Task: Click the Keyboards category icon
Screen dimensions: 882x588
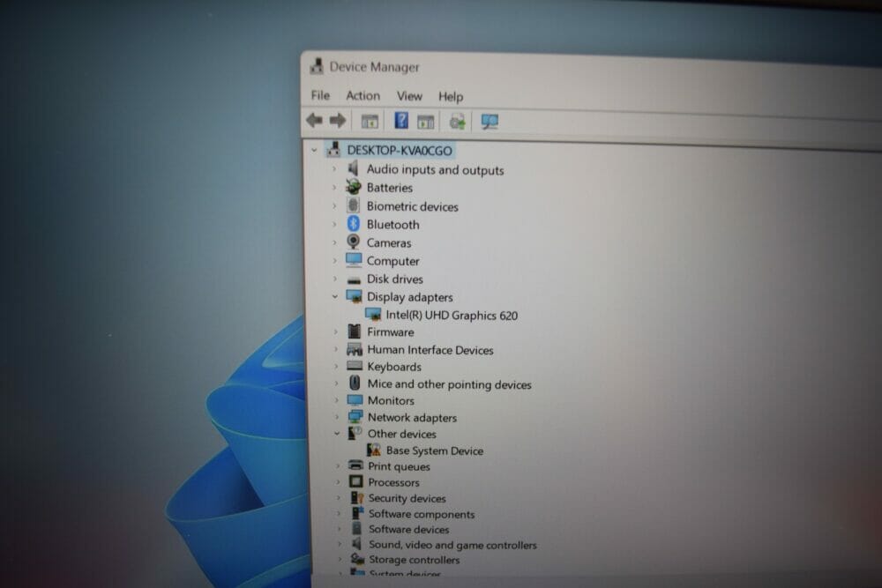Action: [x=355, y=366]
